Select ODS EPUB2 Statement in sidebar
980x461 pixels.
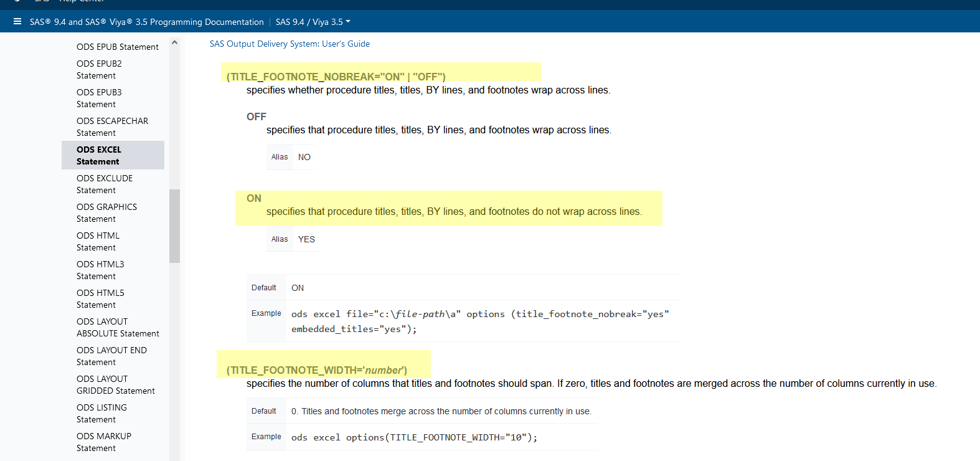click(x=99, y=69)
